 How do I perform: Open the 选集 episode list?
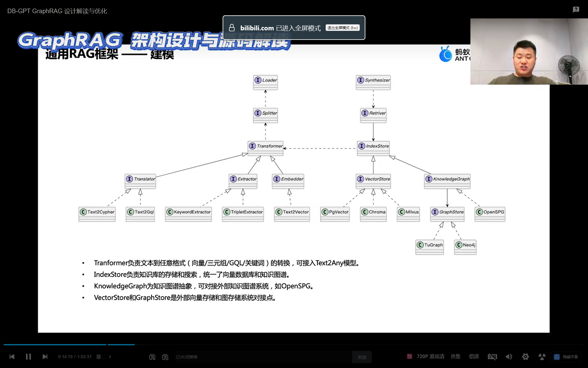[455, 356]
